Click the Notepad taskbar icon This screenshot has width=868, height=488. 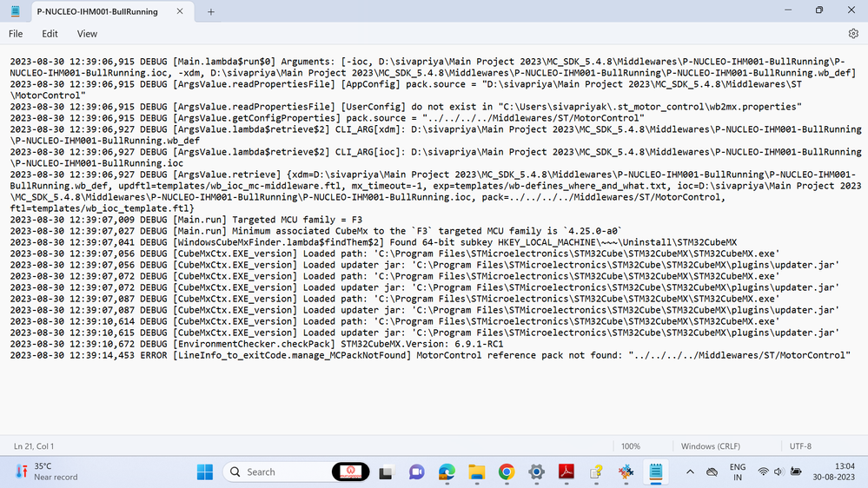[656, 472]
